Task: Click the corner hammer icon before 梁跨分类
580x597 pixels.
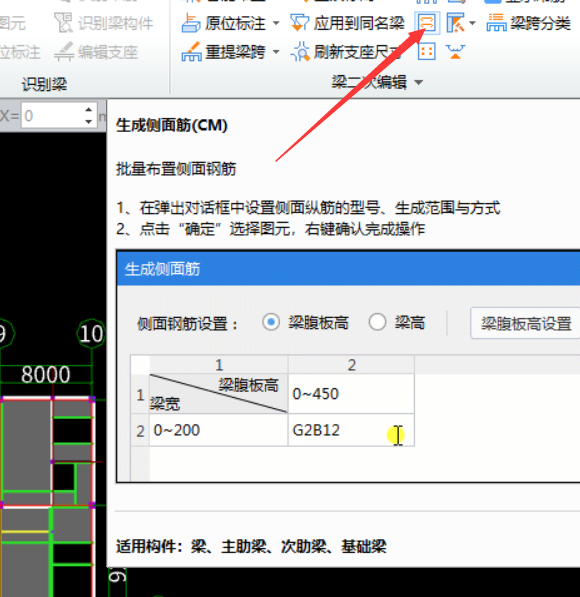Action: [455, 24]
